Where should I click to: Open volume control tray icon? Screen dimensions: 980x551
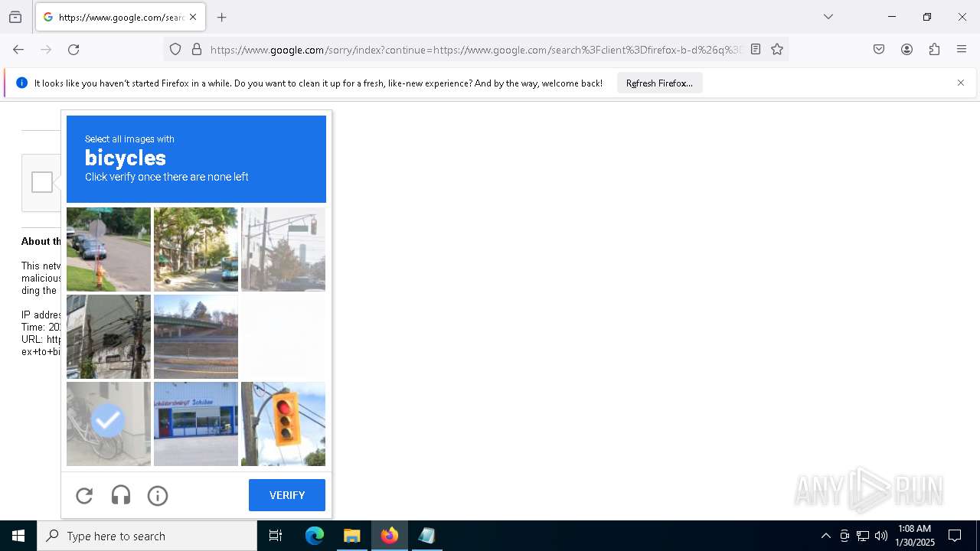[x=881, y=536]
